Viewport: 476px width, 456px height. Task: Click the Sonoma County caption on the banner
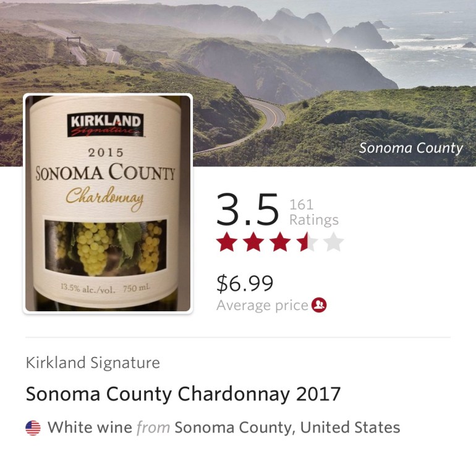[x=410, y=148]
